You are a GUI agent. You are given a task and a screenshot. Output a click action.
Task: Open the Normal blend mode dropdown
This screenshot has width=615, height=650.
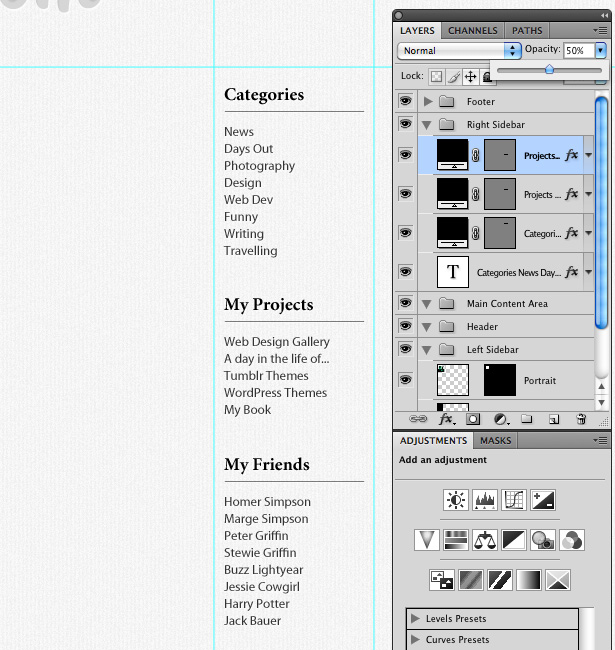pyautogui.click(x=459, y=51)
